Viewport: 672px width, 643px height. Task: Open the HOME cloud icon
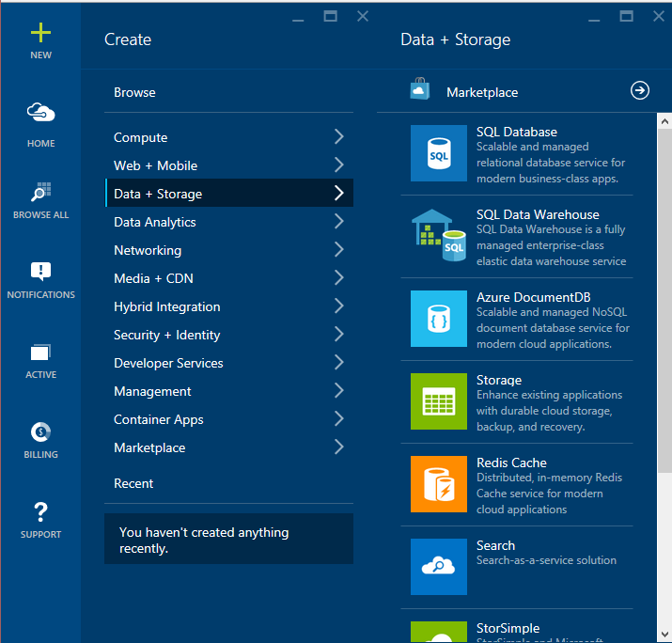point(40,113)
